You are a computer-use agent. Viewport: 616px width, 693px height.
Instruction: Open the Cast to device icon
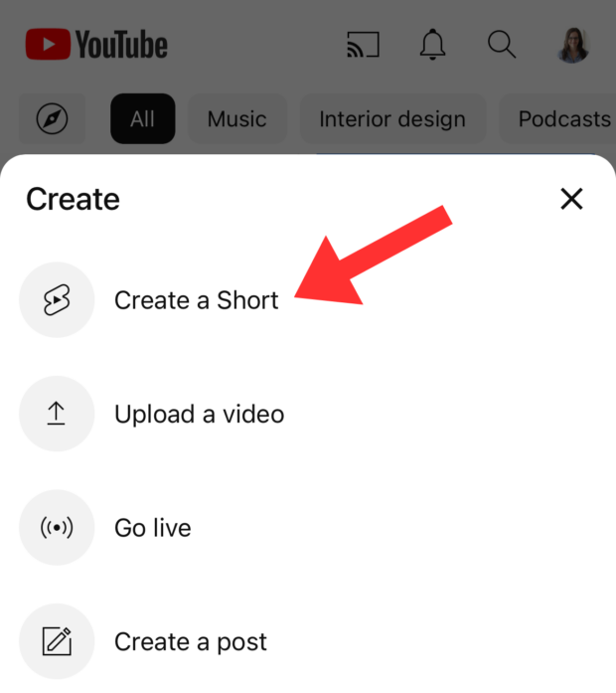point(363,45)
